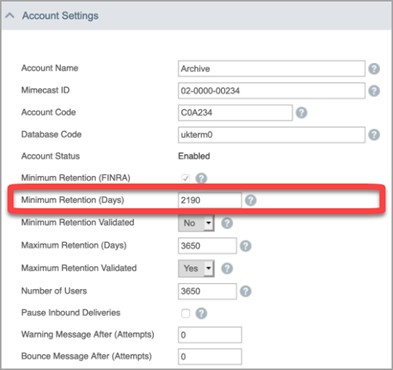Click the Database Code label

pos(51,134)
